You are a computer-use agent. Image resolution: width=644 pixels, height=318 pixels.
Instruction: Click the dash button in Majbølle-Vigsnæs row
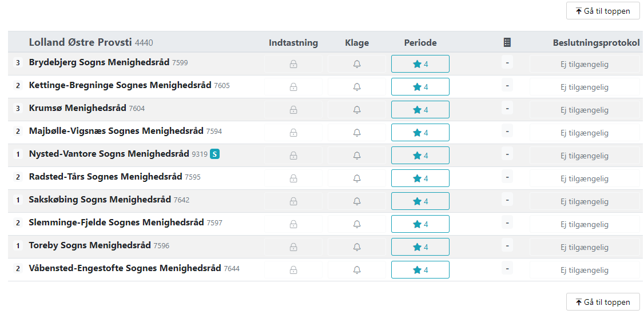tap(507, 132)
